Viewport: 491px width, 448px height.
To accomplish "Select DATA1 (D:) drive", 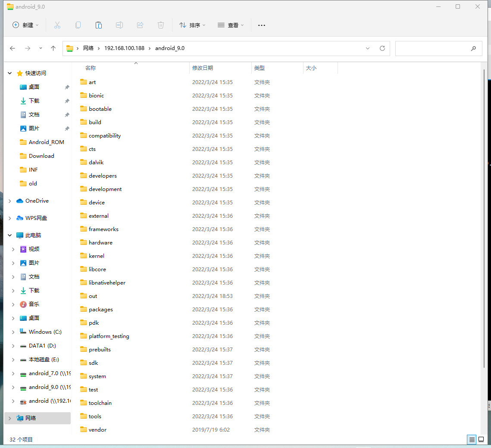I will pos(42,345).
